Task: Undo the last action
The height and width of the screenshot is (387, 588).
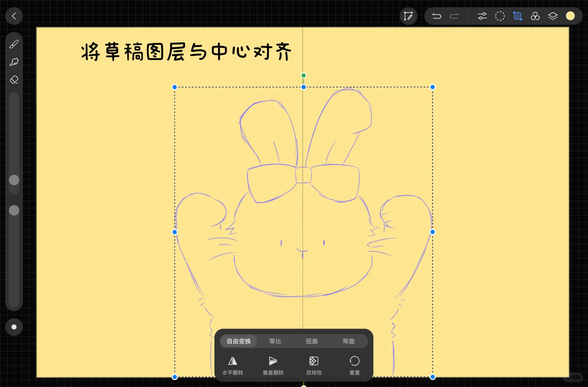Action: click(x=437, y=16)
